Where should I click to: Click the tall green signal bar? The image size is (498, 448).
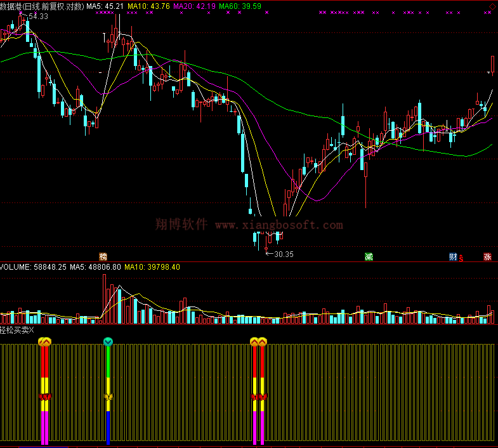[108, 361]
